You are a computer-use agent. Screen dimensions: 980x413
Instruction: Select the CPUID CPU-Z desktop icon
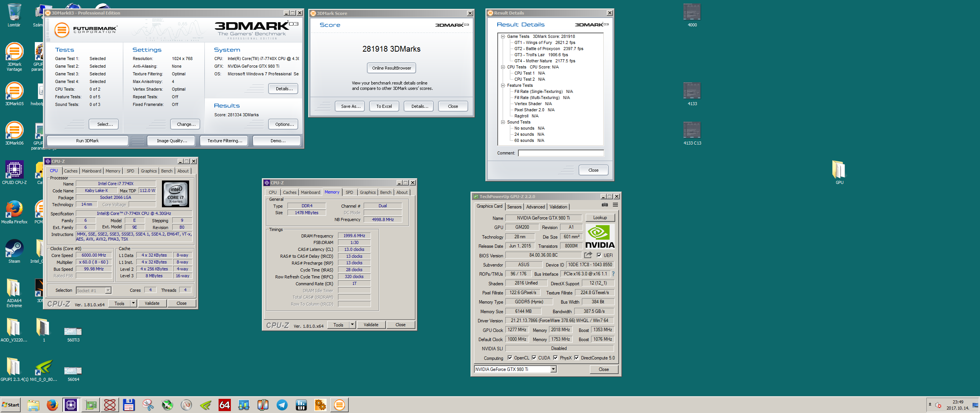(x=14, y=173)
